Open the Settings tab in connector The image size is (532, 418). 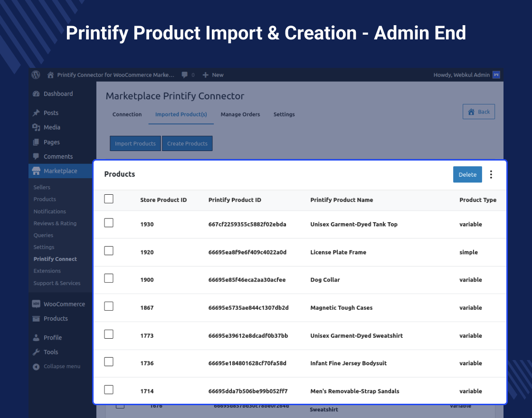[x=284, y=114]
